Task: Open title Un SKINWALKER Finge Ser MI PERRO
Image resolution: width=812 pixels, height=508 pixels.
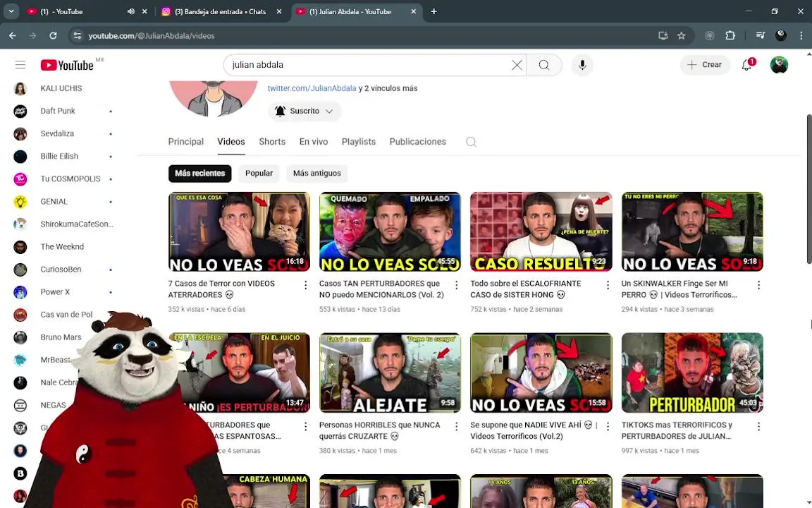Action: point(679,289)
